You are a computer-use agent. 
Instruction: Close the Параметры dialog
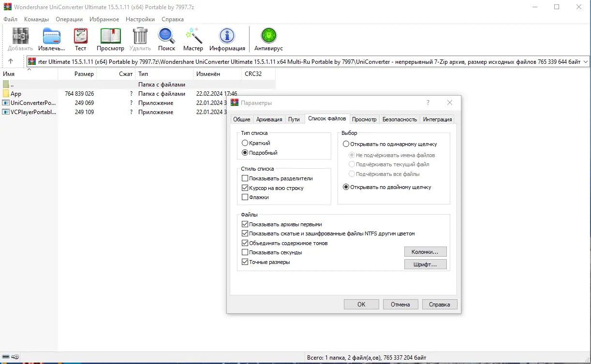(x=450, y=102)
